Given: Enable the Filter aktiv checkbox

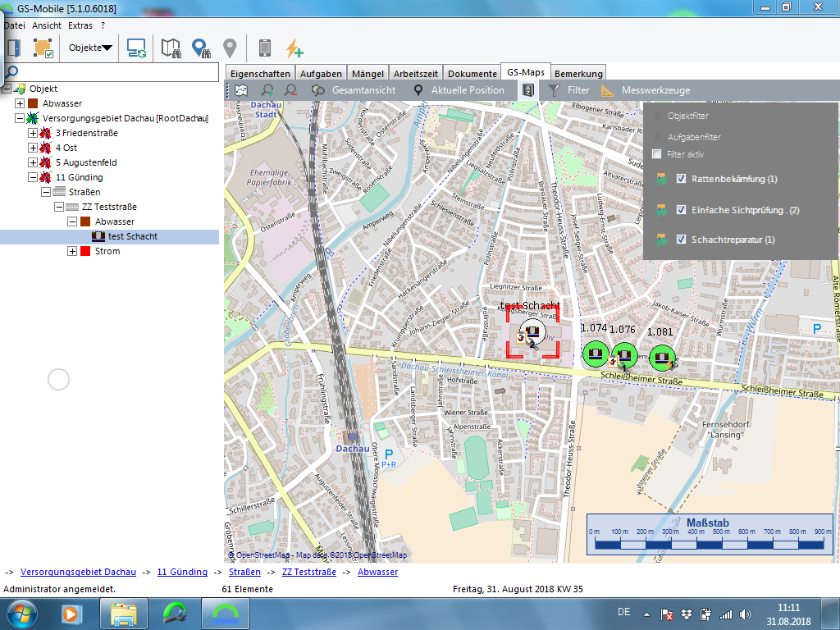Looking at the screenshot, I should 656,154.
